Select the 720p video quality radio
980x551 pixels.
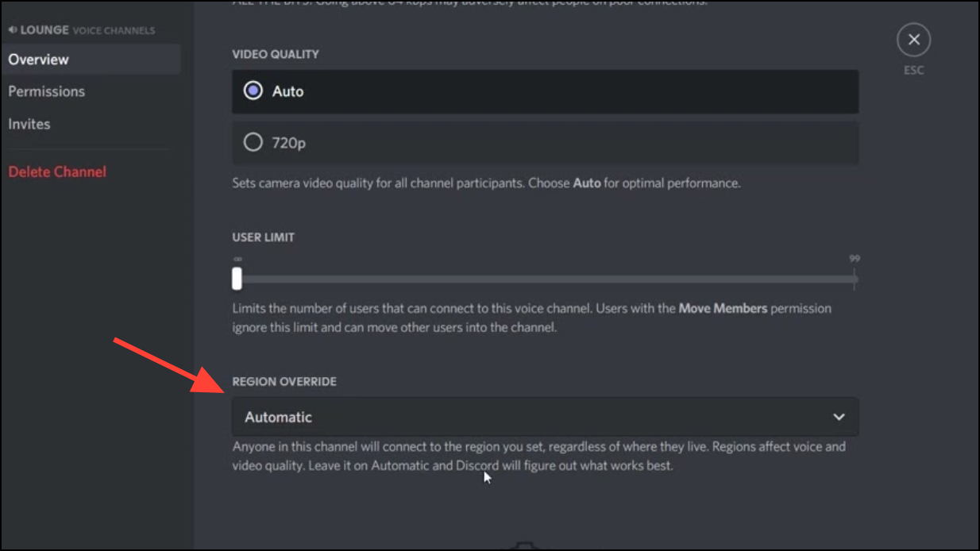[x=253, y=143]
